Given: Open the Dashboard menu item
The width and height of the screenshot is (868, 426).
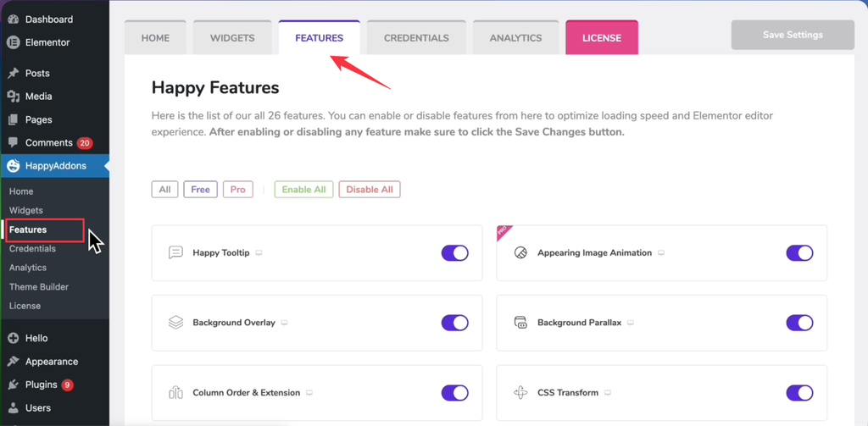Looking at the screenshot, I should tap(48, 19).
